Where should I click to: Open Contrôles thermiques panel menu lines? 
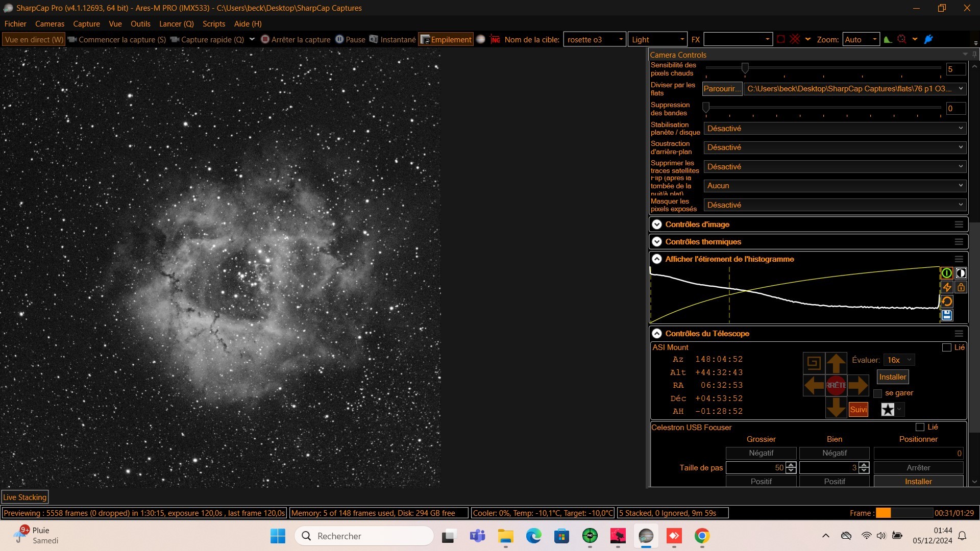[959, 242]
